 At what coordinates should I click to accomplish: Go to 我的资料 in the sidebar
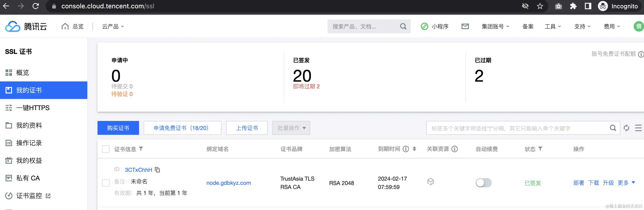coord(44,125)
